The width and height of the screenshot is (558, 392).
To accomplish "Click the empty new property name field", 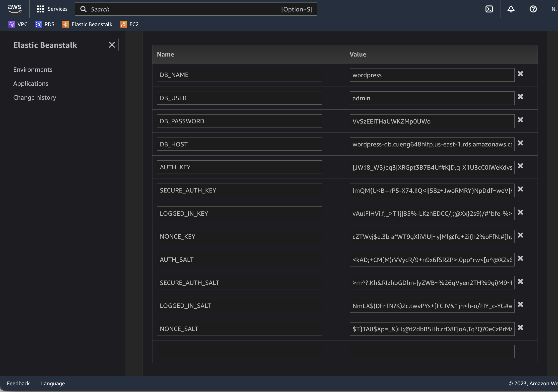I will pos(239,351).
